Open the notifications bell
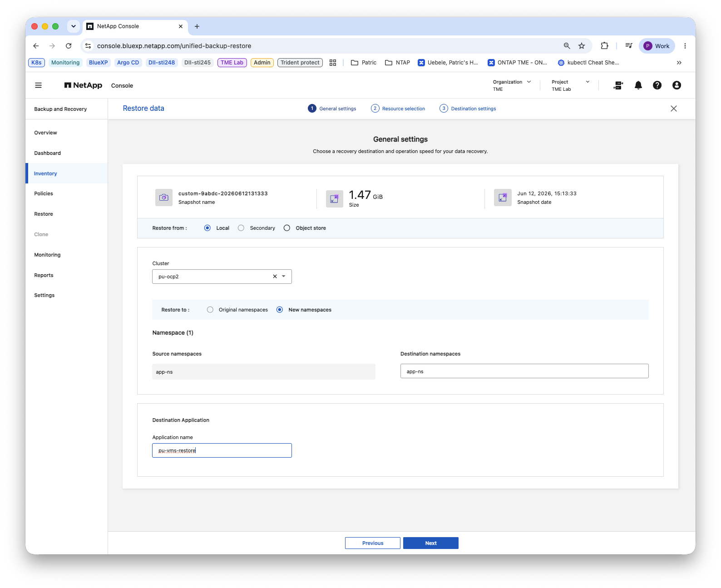This screenshot has height=588, width=721. pyautogui.click(x=638, y=85)
